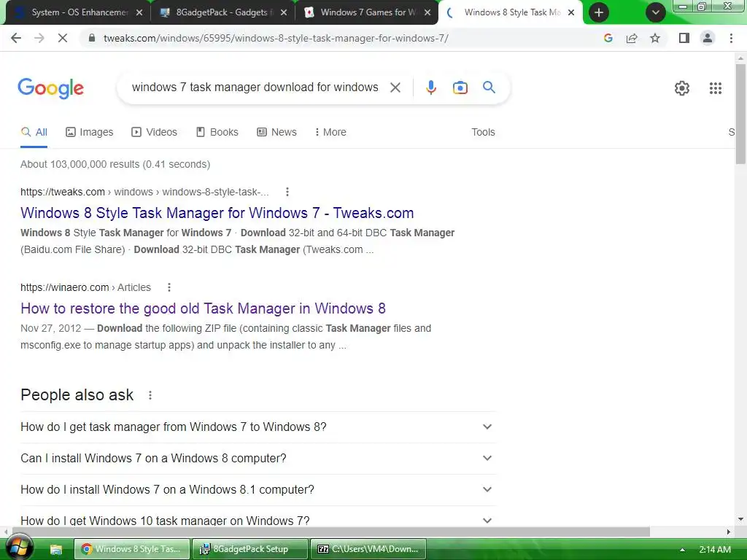Click the address bar URL
The image size is (747, 560).
[276, 38]
